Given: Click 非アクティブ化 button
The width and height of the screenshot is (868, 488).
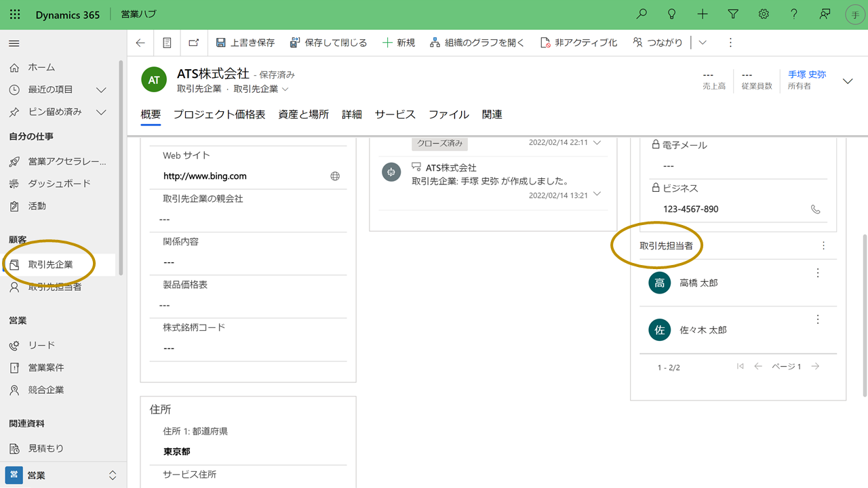Looking at the screenshot, I should click(x=578, y=43).
